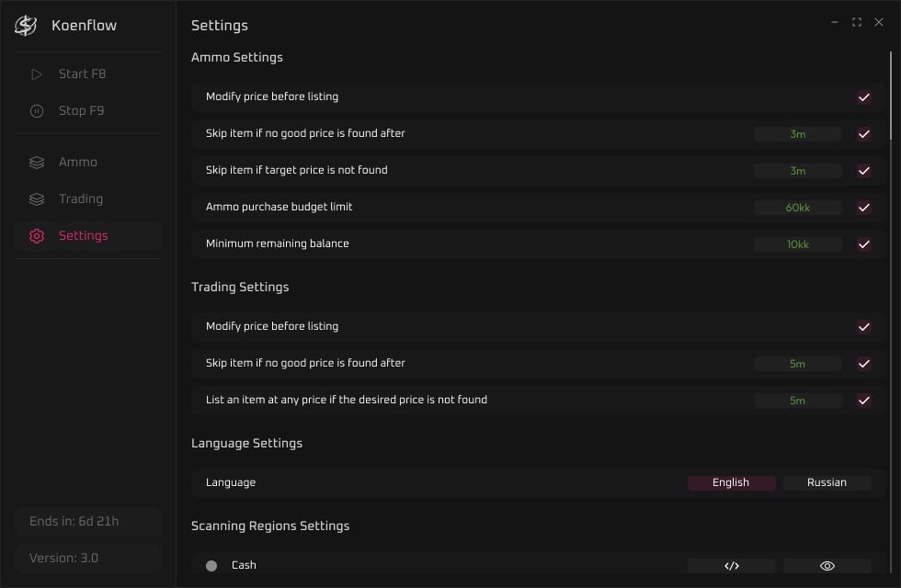The height and width of the screenshot is (588, 901).
Task: Click the Koenflow logo icon
Action: 26,26
